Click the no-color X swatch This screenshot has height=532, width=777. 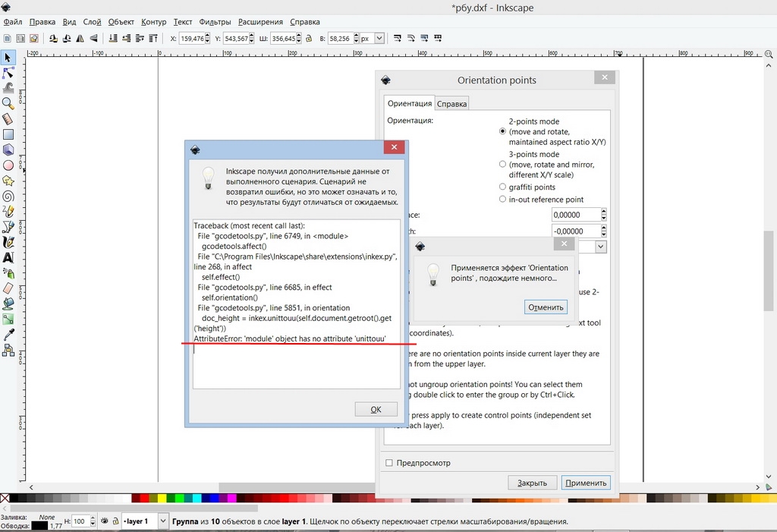point(5,498)
